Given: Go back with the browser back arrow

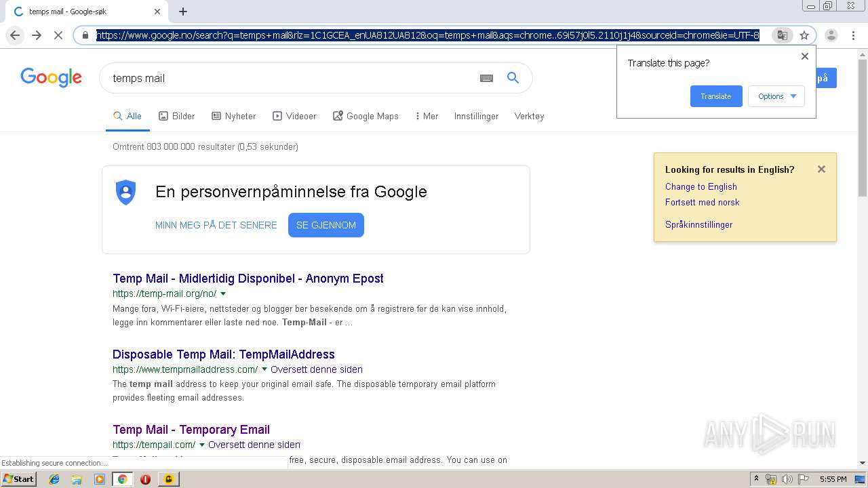Looking at the screenshot, I should click(x=16, y=35).
